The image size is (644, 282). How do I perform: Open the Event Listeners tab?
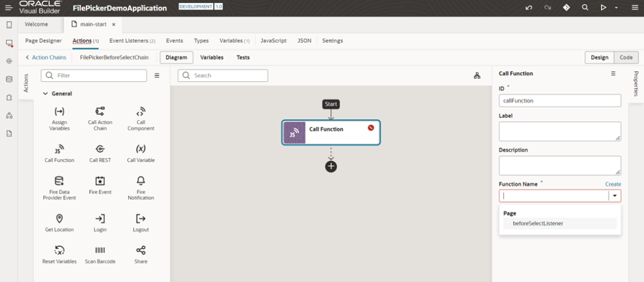pos(132,41)
